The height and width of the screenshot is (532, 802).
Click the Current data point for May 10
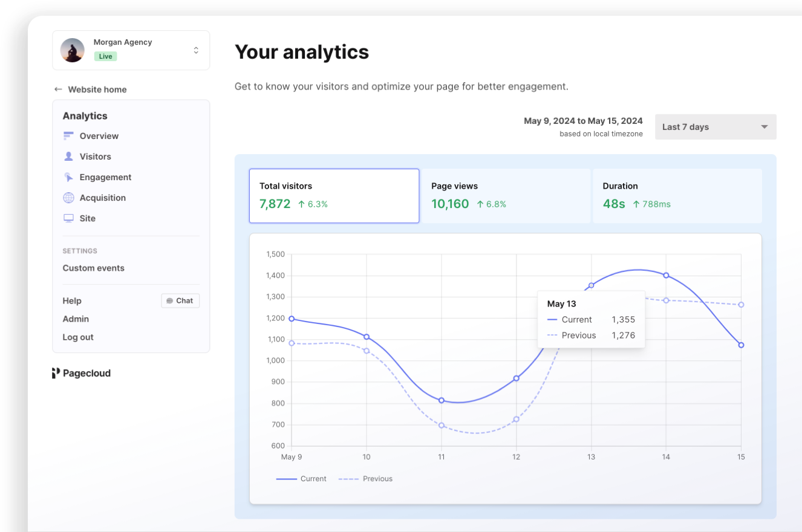tap(367, 337)
